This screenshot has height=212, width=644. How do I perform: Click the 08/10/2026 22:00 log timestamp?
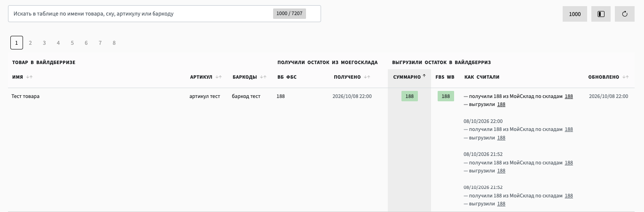coord(483,121)
